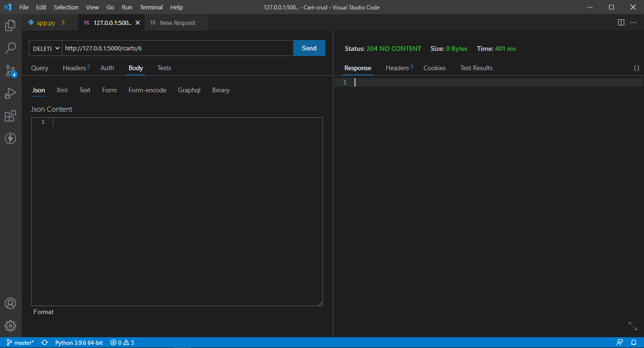Click split editor right icon

(621, 23)
